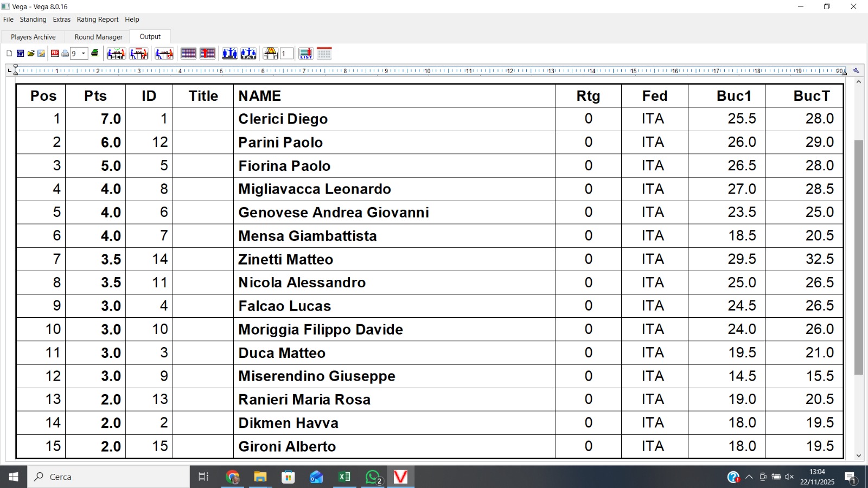Click the LIST icon in the toolbar
The width and height of the screenshot is (868, 488).
click(x=306, y=53)
